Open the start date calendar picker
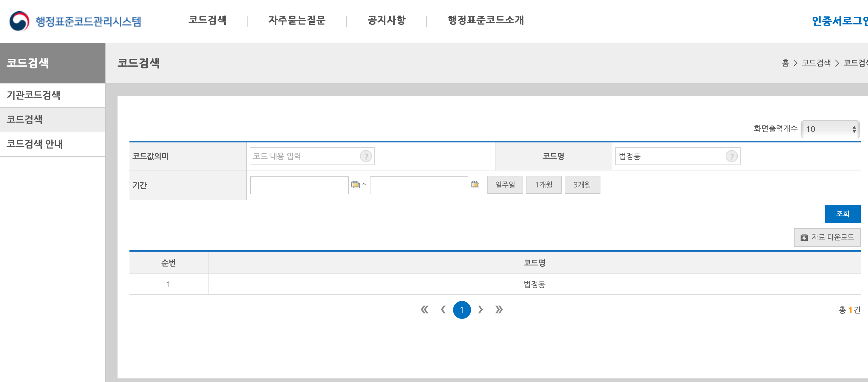The width and height of the screenshot is (868, 382). (355, 184)
